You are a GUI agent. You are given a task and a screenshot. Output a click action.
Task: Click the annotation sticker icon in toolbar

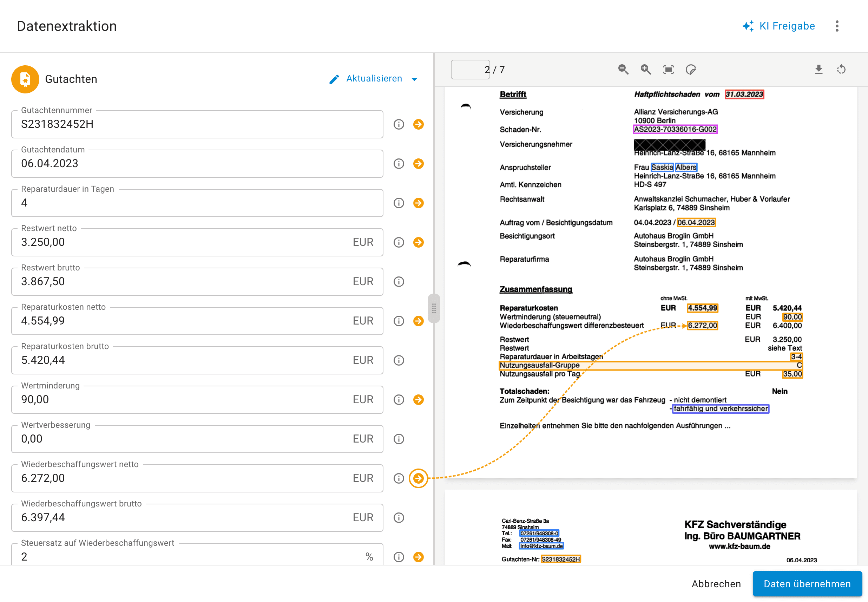tap(690, 70)
